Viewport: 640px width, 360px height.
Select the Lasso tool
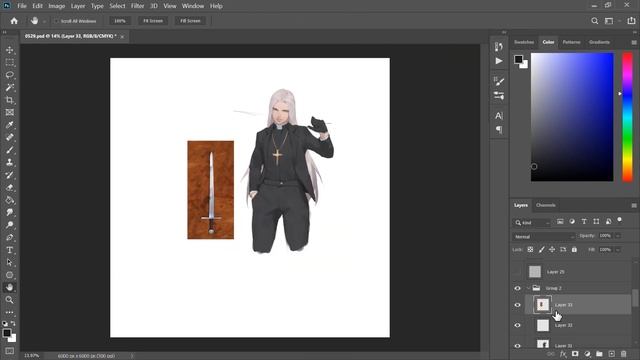click(9, 75)
